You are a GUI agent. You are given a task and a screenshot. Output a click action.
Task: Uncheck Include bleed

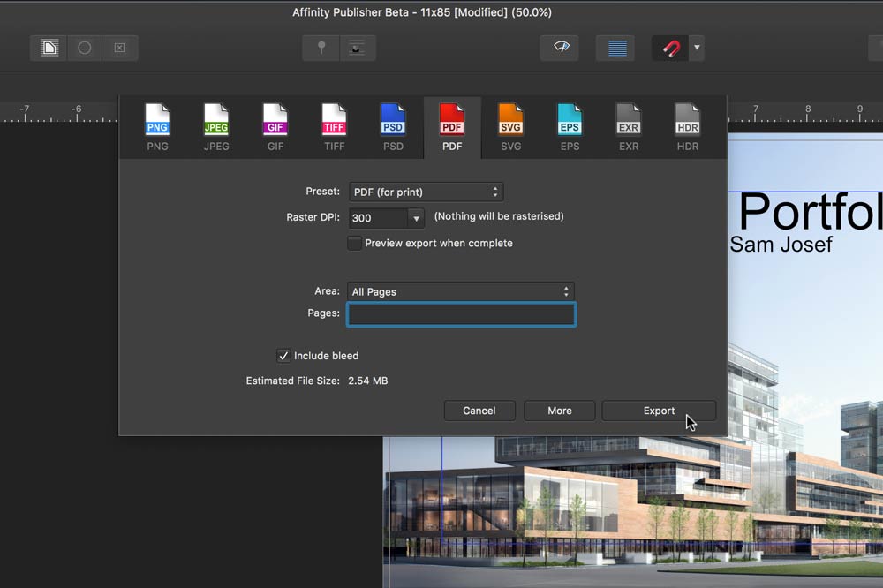283,356
